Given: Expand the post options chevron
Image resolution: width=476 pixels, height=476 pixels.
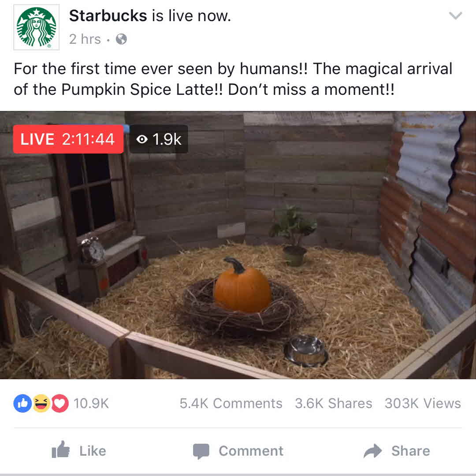Looking at the screenshot, I should pos(455,15).
